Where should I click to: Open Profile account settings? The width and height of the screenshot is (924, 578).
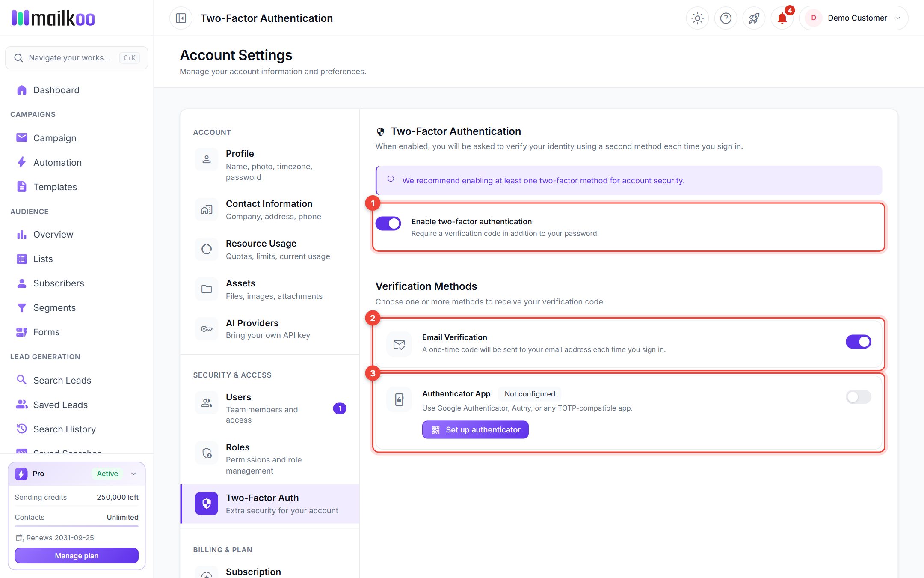269,165
